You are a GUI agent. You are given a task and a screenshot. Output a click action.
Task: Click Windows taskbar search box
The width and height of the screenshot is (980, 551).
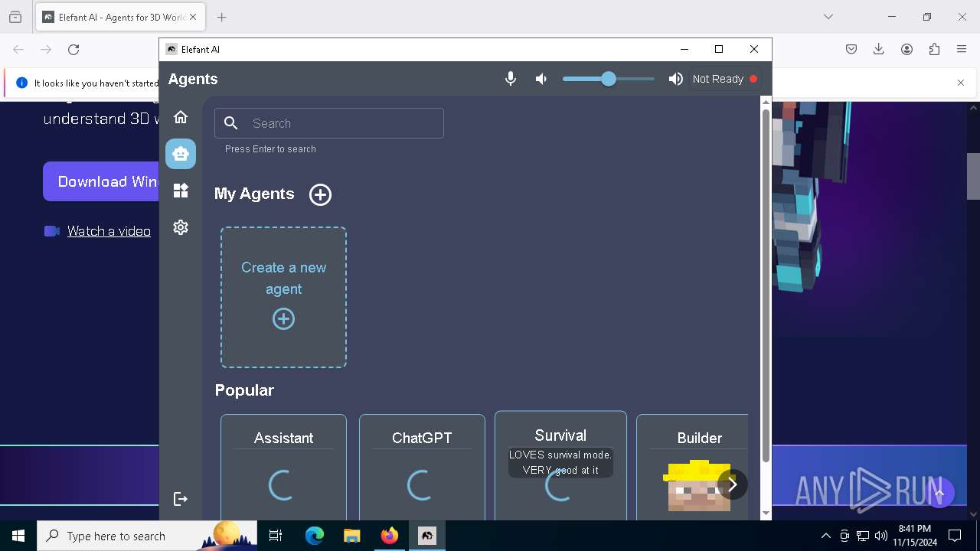(147, 536)
